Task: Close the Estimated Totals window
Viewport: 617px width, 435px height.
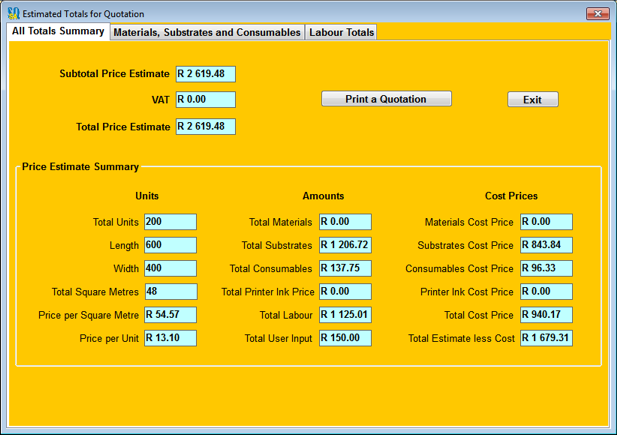Action: (x=596, y=14)
